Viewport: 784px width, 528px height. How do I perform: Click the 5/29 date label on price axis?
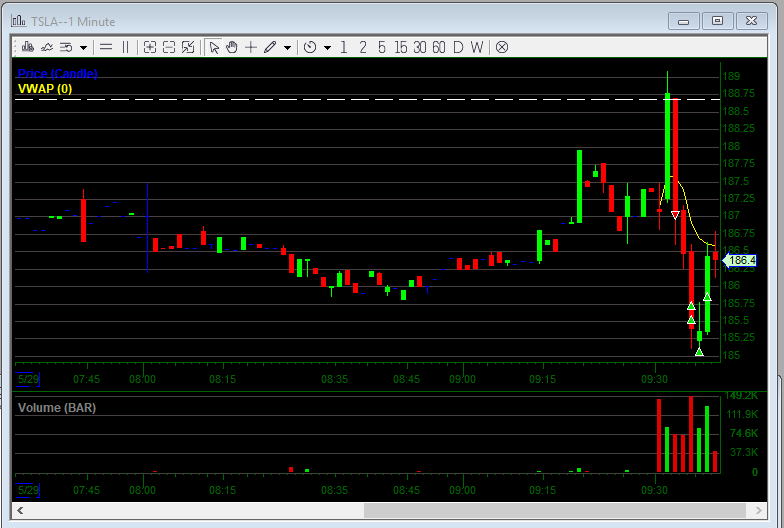[x=28, y=379]
